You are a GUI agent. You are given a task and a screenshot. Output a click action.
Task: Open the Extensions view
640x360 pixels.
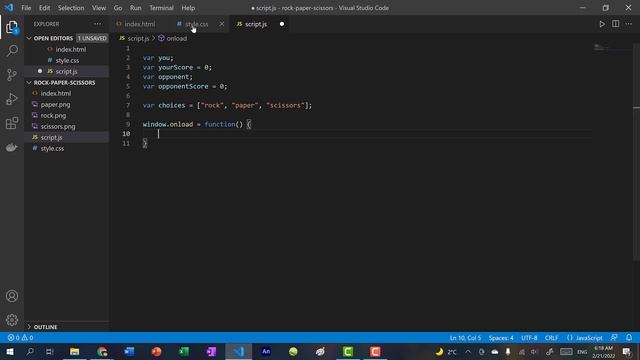click(12, 123)
